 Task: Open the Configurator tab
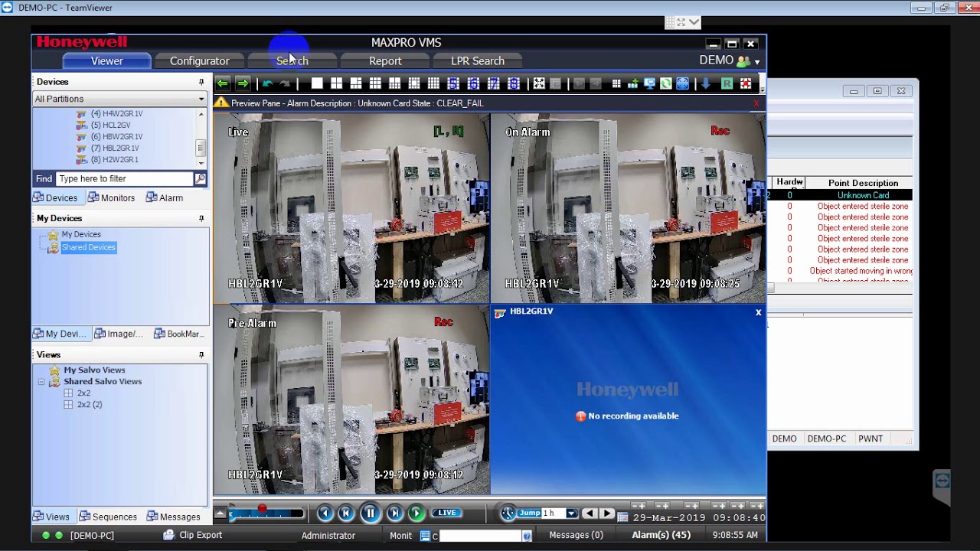(x=199, y=60)
